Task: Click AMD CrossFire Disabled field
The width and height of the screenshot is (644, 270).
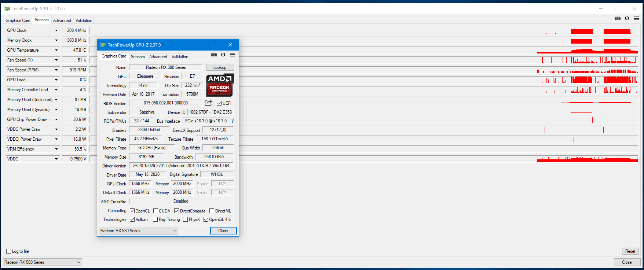Action: pos(181,201)
